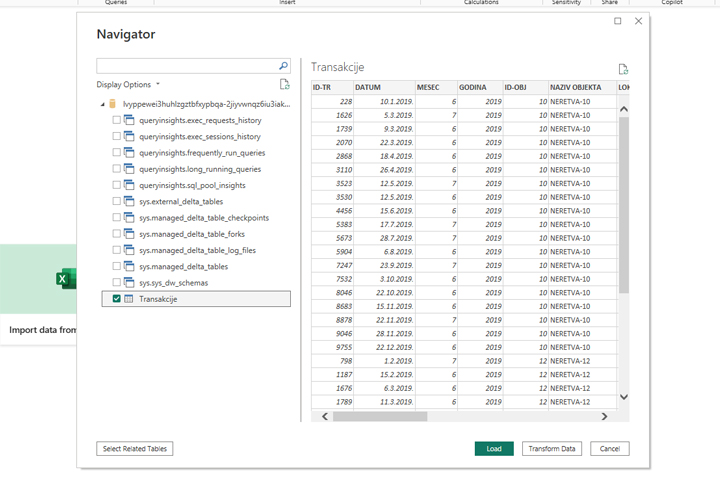Viewport: 720px width, 480px height.
Task: Select queryinsights.sql_pool_insights in the tree
Action: 192,185
